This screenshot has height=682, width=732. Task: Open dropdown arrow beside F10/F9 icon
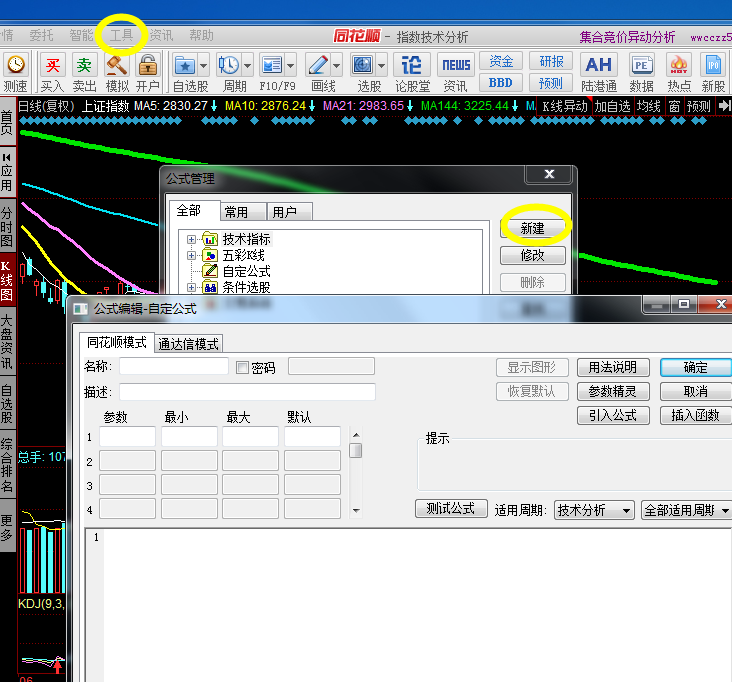pos(290,65)
